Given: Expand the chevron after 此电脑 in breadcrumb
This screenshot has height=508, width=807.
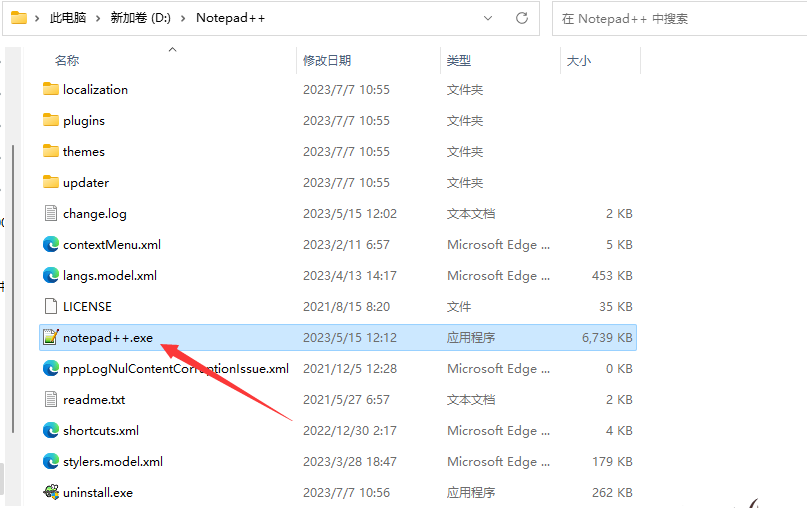Looking at the screenshot, I should pos(95,18).
